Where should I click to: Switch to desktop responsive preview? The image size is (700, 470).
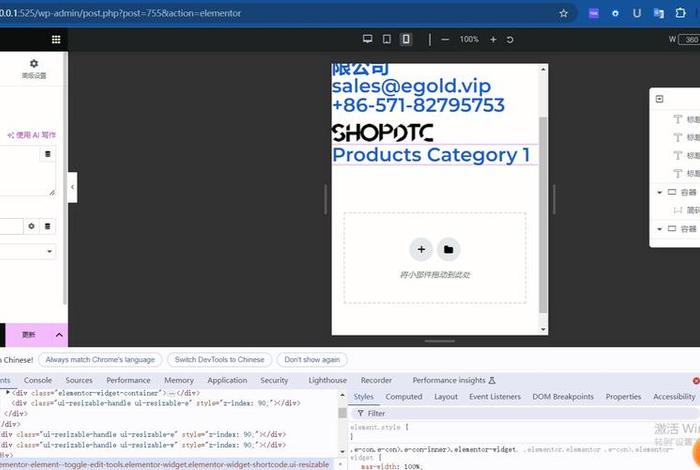point(367,39)
